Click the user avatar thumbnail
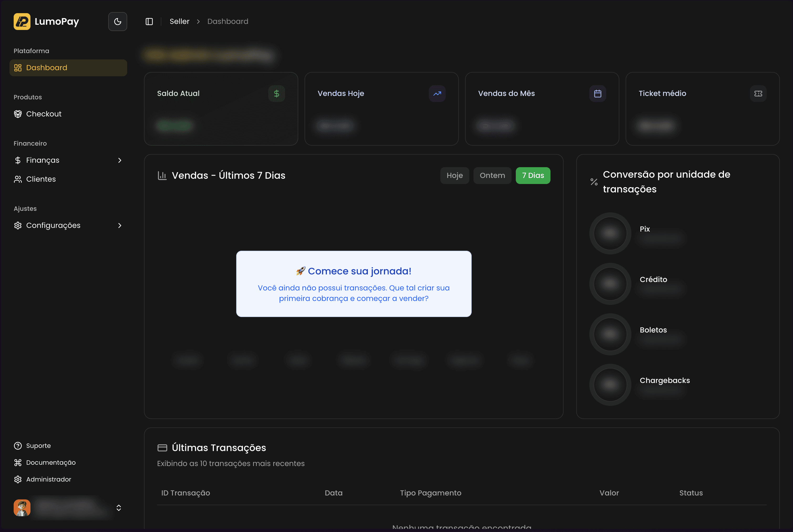Viewport: 793px width, 532px height. [x=22, y=508]
